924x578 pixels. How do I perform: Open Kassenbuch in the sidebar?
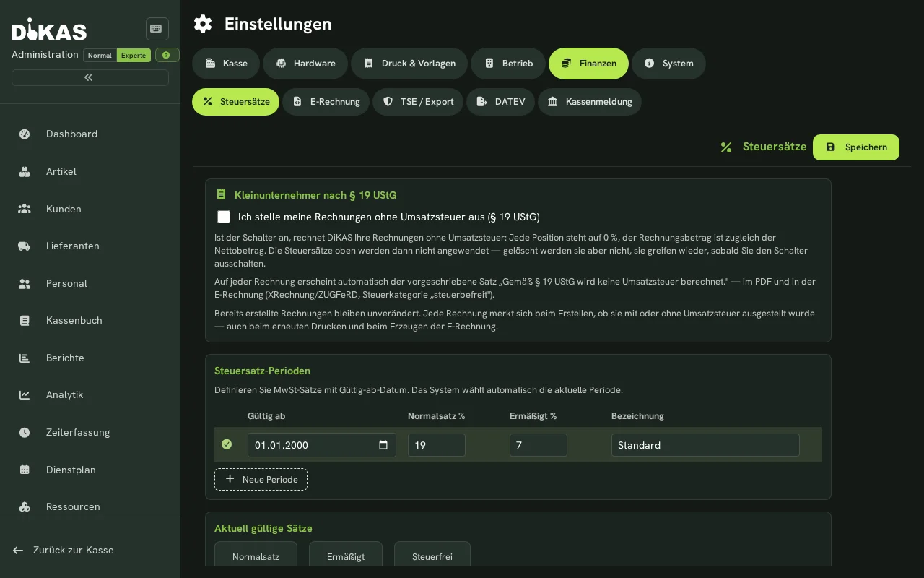pyautogui.click(x=90, y=320)
